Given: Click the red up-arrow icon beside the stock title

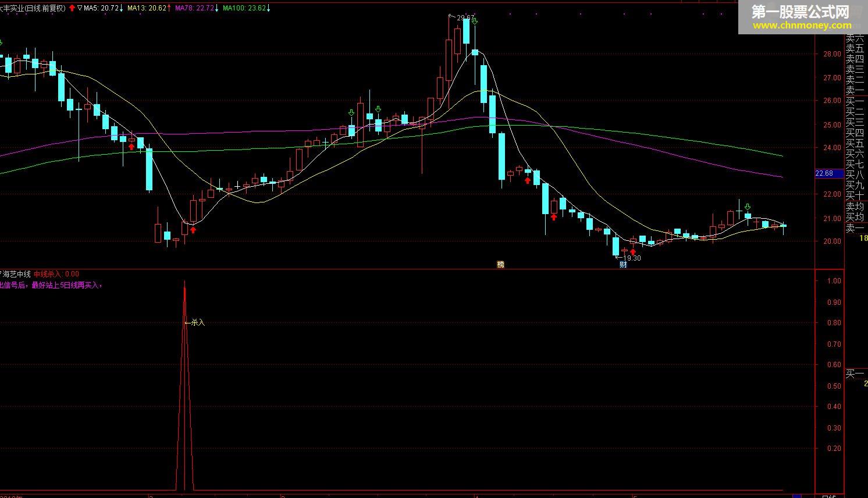Looking at the screenshot, I should coord(72,8).
